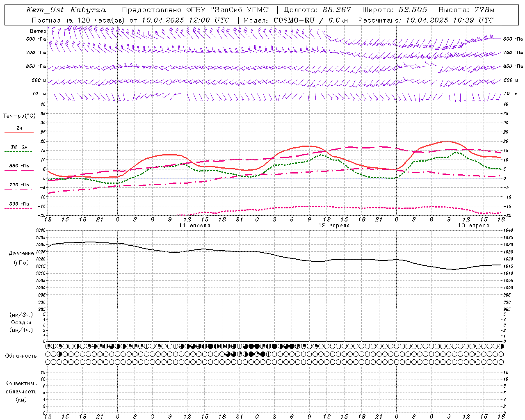Click the latitude value Широта: 52.505
This screenshot has height=420, width=525.
395,10
